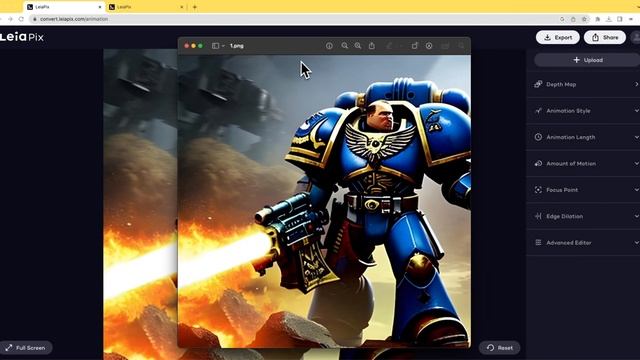Rotate the image in Preview
Image resolution: width=640 pixels, height=360 pixels.
pos(415,46)
